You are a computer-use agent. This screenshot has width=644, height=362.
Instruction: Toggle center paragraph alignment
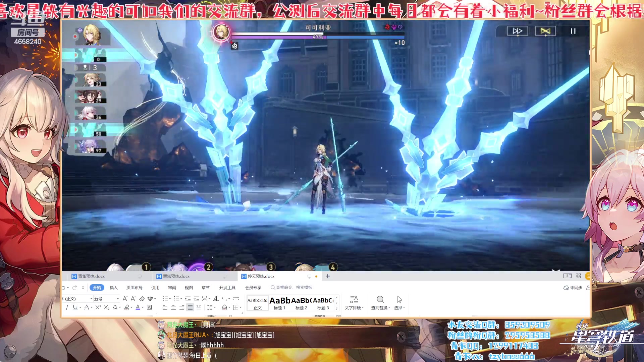point(173,308)
